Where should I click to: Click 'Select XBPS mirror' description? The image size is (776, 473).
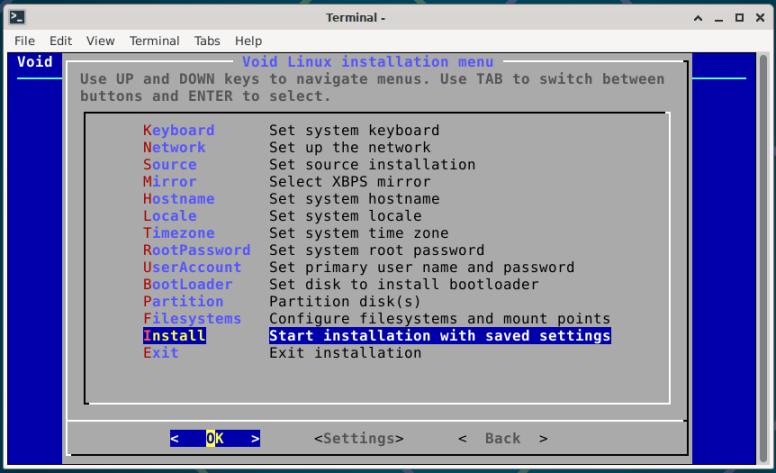tap(349, 182)
